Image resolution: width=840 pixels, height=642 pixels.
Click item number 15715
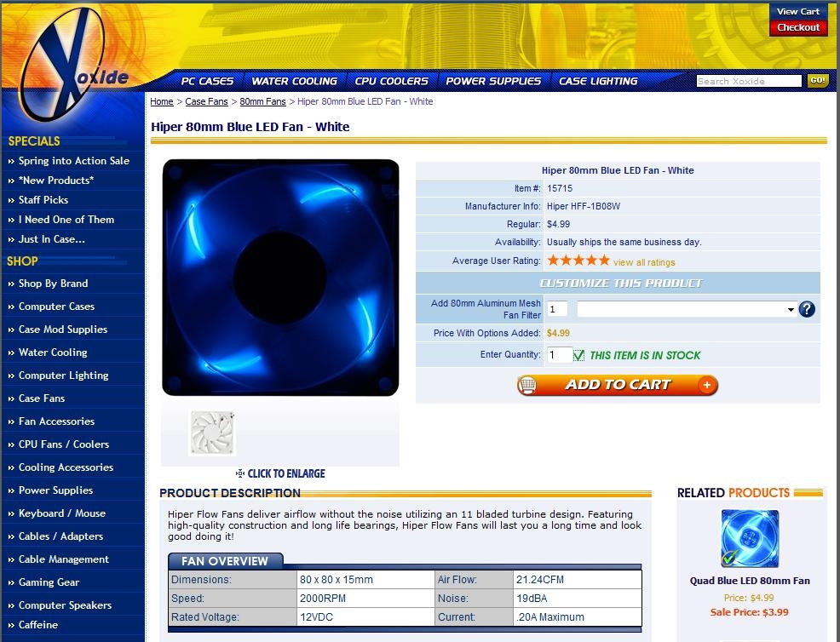[x=560, y=188]
